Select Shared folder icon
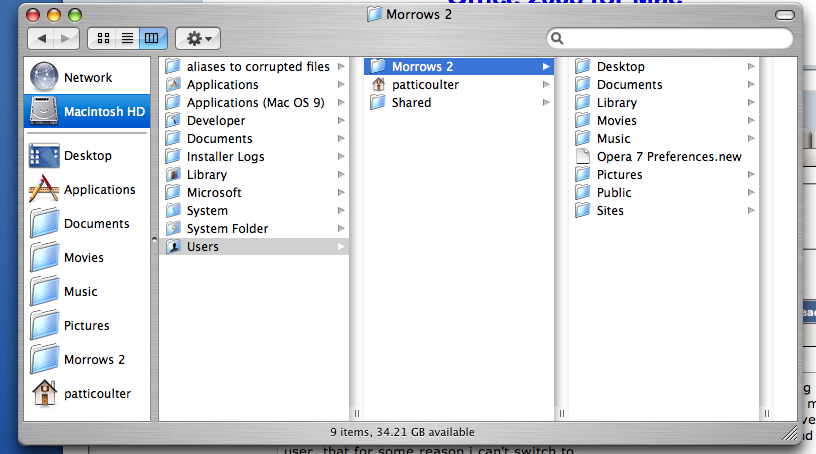The width and height of the screenshot is (816, 454). point(378,103)
